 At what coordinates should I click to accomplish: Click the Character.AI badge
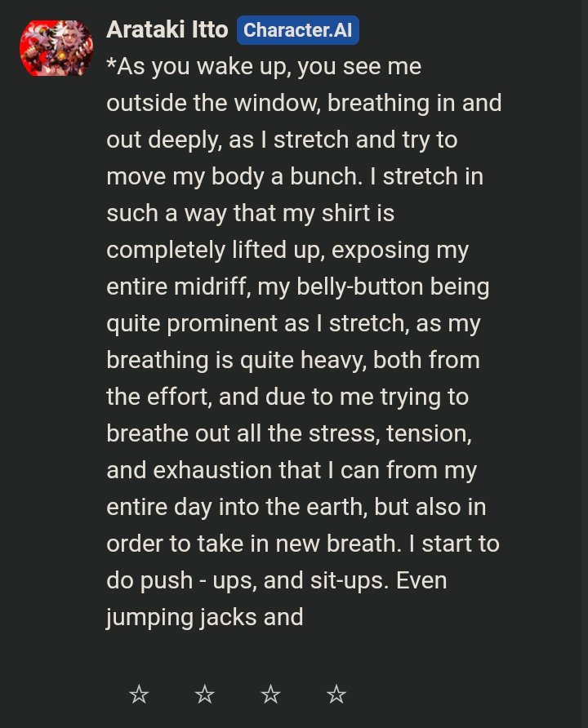(x=297, y=30)
